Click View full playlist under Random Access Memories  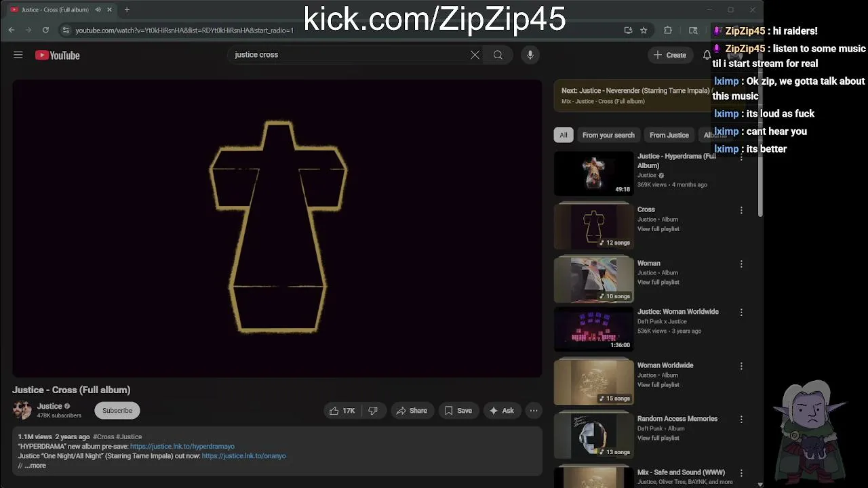coord(658,439)
